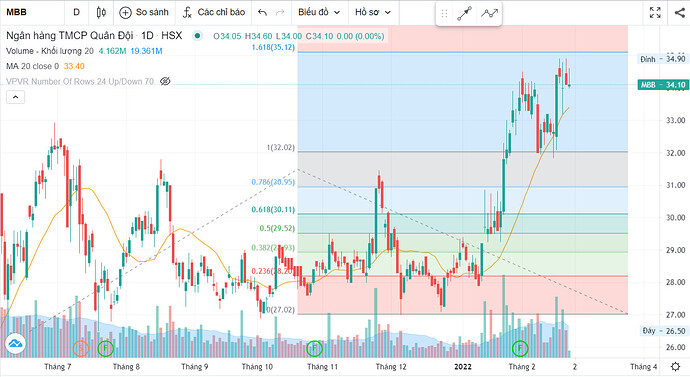The width and height of the screenshot is (690, 377).
Task: Click the Fibonacci 1.618(35.12) level label
Action: point(273,47)
